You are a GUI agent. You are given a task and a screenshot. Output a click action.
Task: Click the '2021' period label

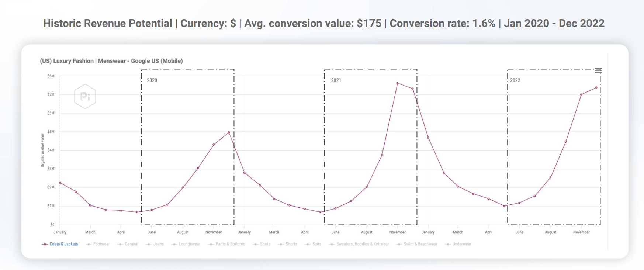pos(336,80)
